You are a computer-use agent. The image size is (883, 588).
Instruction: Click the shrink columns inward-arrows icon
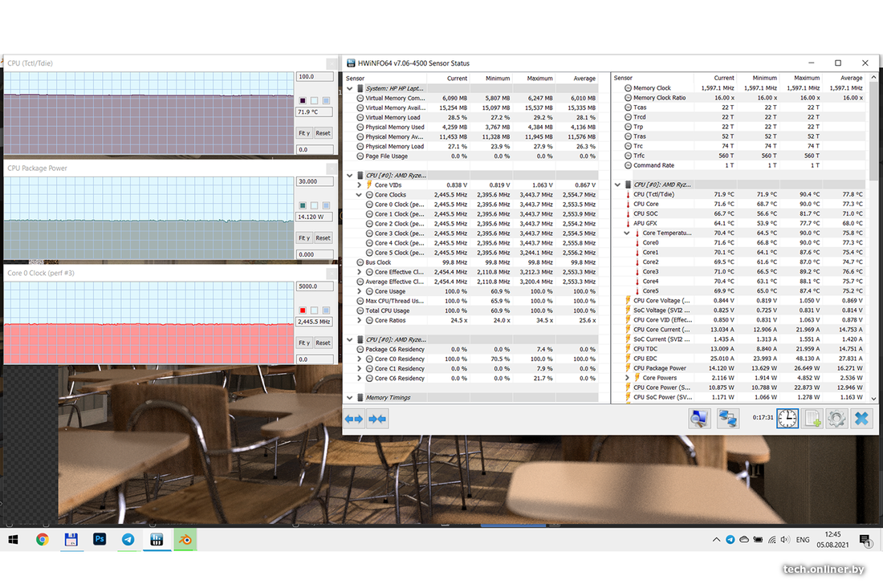coord(377,418)
